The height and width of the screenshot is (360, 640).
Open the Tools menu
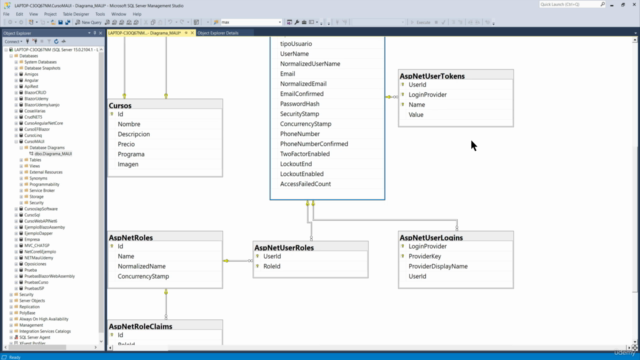pos(100,14)
